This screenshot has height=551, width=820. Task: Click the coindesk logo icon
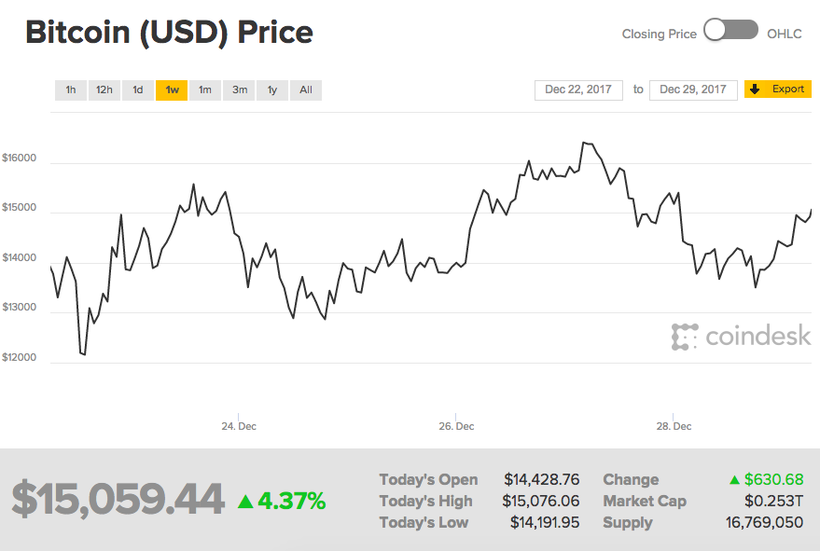(x=684, y=337)
